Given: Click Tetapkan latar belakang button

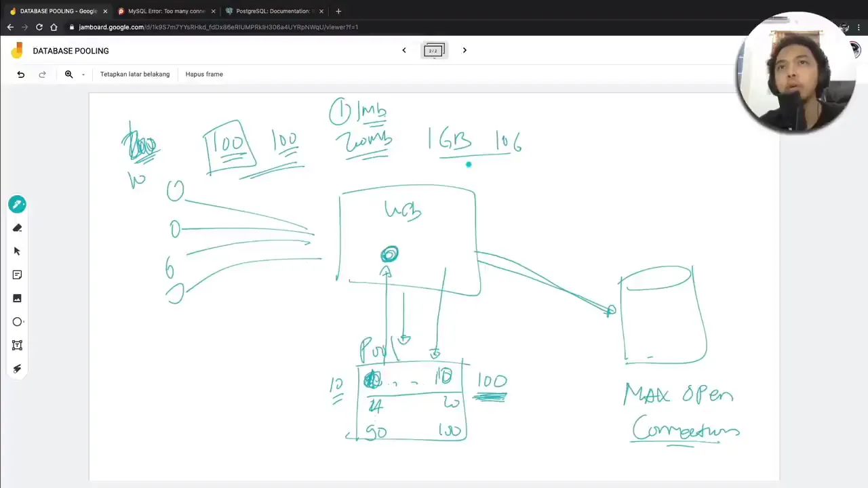Looking at the screenshot, I should (135, 75).
